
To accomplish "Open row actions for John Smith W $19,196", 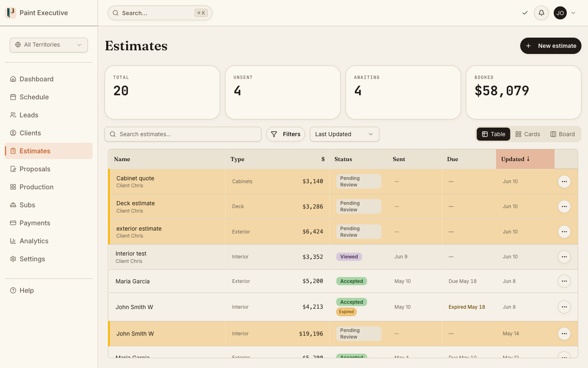I will pyautogui.click(x=564, y=334).
